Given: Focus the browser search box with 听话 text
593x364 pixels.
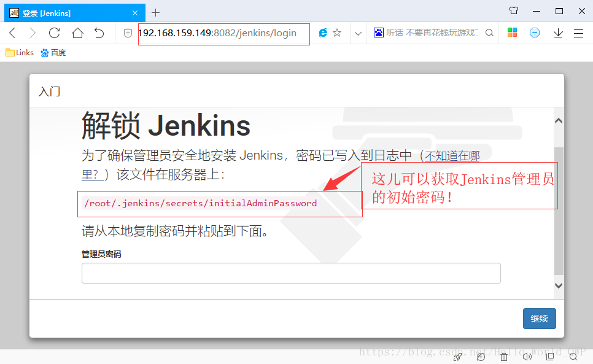Looking at the screenshot, I should (x=432, y=33).
